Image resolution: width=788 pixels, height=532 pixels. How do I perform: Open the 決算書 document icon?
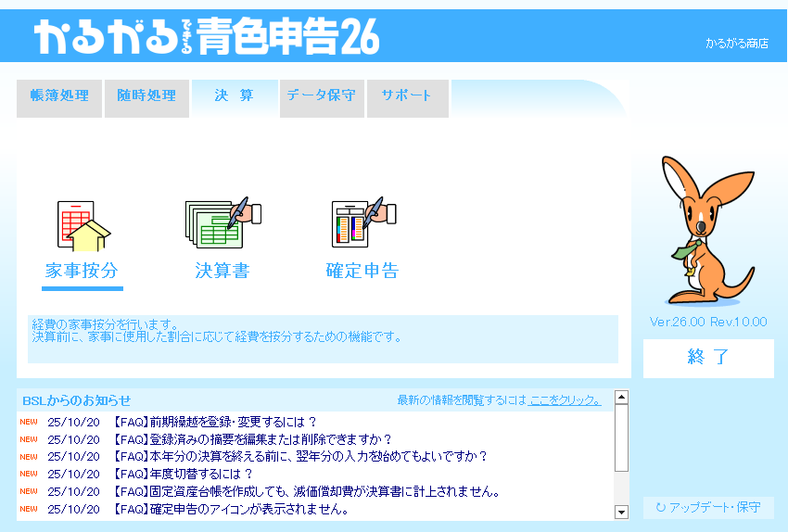(x=222, y=223)
